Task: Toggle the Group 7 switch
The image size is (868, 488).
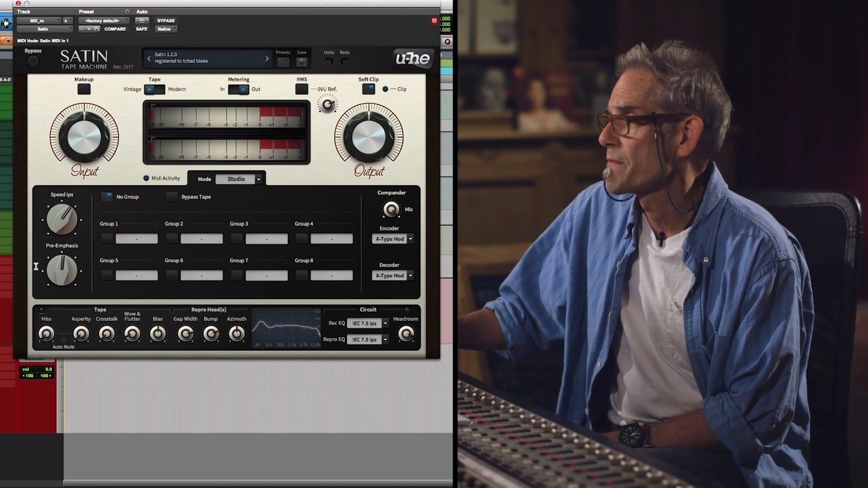Action: (237, 275)
